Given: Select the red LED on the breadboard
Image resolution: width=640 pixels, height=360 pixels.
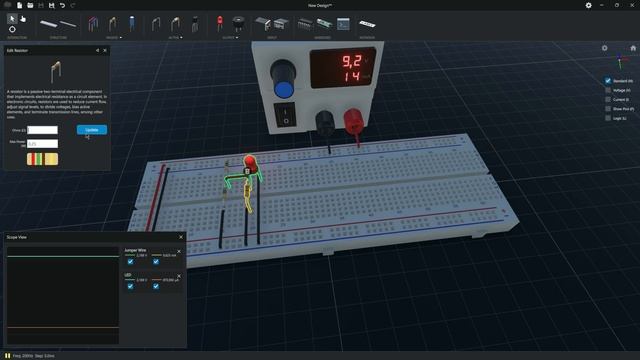Looking at the screenshot, I should pos(251,163).
